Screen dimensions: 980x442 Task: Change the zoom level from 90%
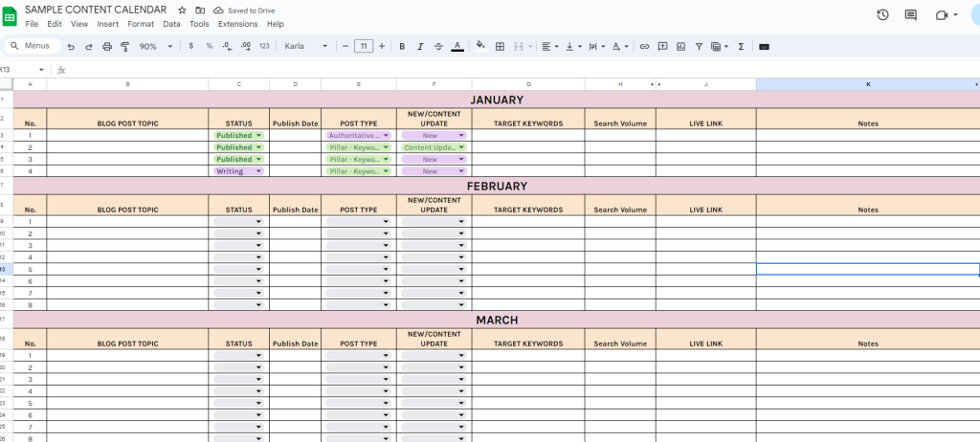[156, 46]
